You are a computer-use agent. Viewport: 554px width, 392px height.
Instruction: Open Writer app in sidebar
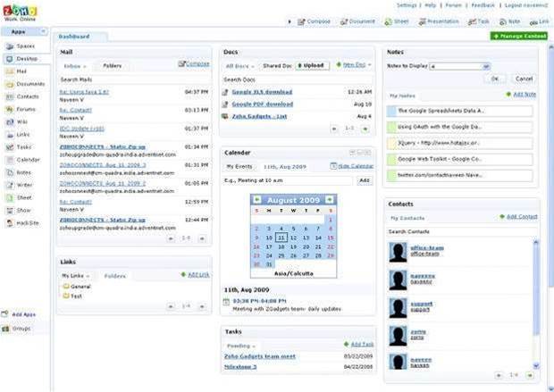(x=20, y=185)
